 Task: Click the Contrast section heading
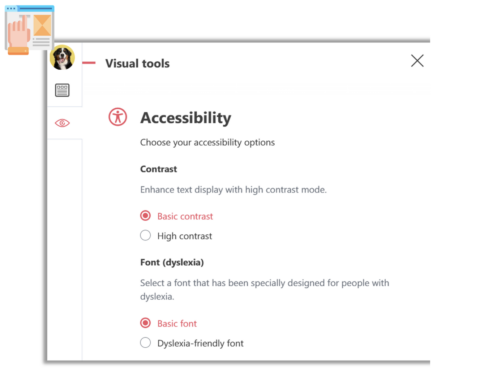coord(158,169)
